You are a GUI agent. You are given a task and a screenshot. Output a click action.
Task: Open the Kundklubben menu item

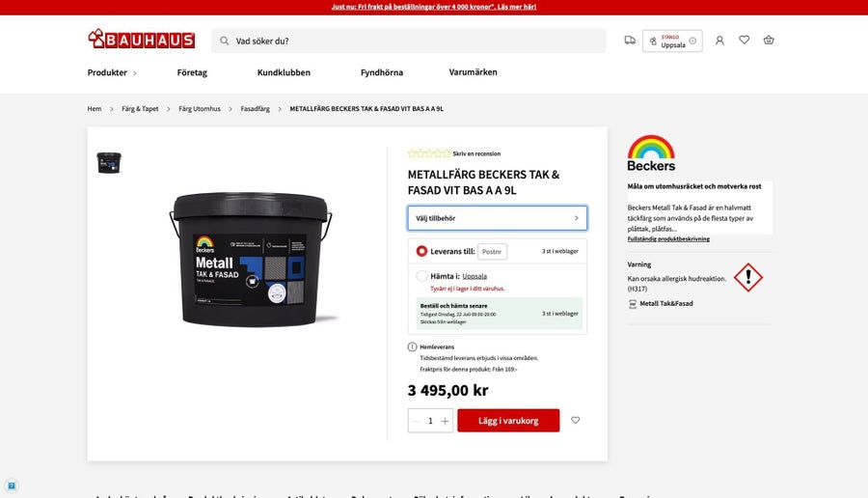tap(284, 72)
